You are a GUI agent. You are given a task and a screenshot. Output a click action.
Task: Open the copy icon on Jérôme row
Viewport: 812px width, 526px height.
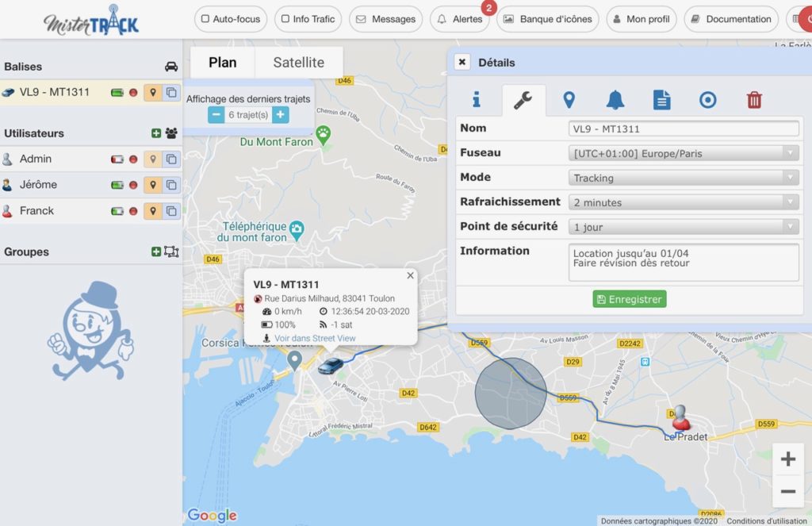pyautogui.click(x=171, y=185)
